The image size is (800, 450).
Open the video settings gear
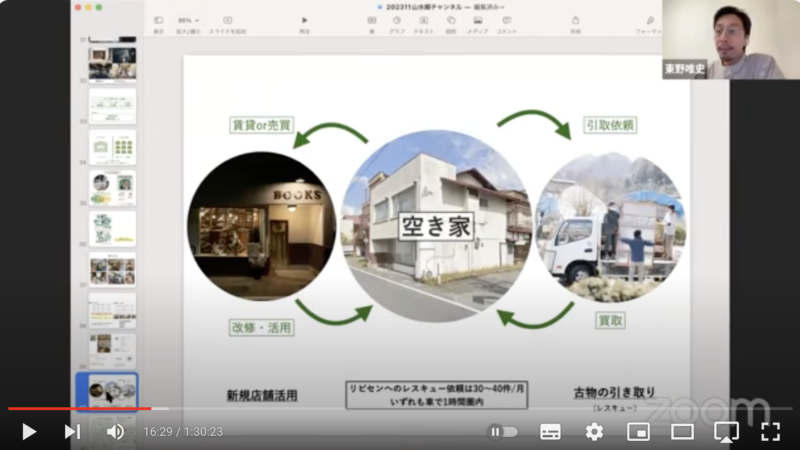click(594, 431)
